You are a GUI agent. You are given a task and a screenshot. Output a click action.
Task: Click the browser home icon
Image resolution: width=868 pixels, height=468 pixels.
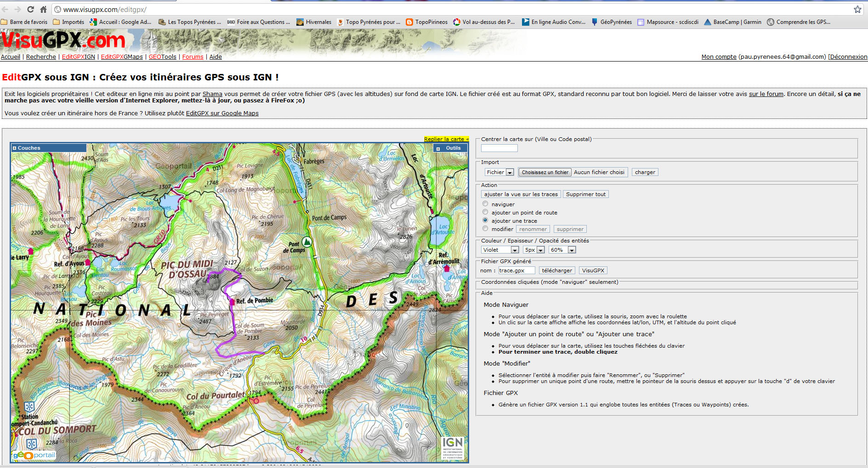(43, 9)
